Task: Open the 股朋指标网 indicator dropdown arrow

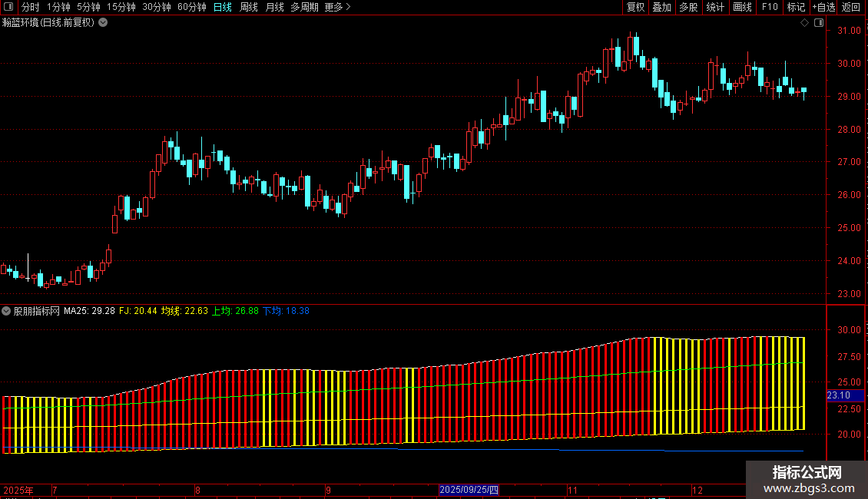Action: pyautogui.click(x=6, y=311)
